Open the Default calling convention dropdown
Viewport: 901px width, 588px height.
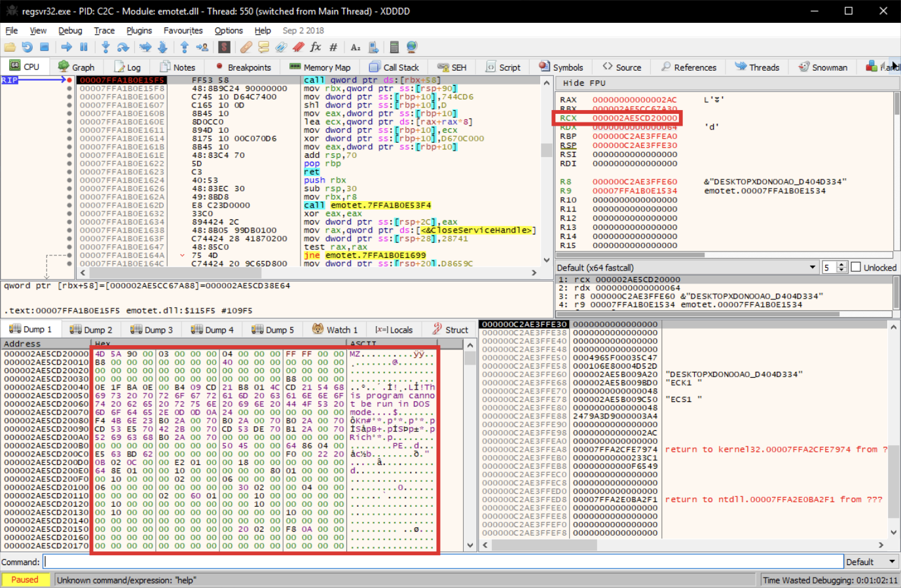point(687,267)
